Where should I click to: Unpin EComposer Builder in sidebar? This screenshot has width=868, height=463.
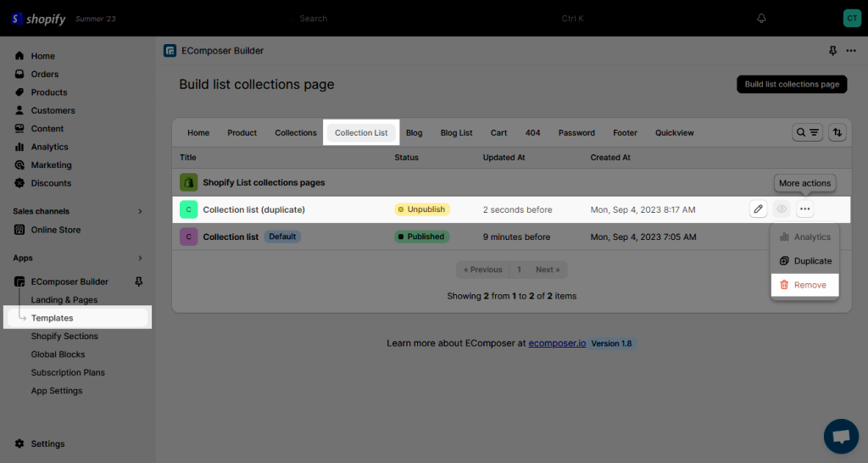[139, 282]
